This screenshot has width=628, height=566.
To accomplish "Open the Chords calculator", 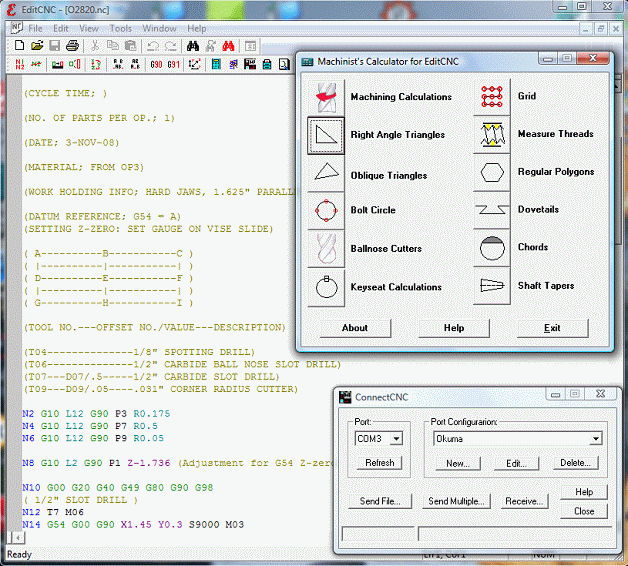I will coord(492,248).
